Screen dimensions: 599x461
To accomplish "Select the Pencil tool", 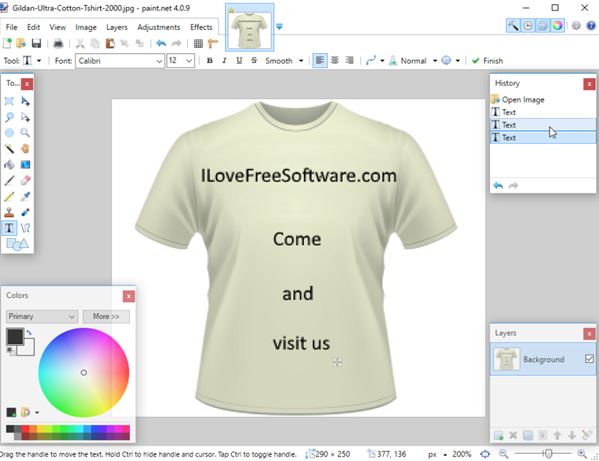I will (x=9, y=196).
